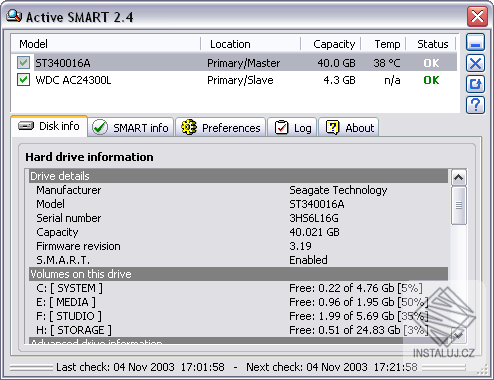The image size is (494, 380).
Task: Click the F: [ STUDIO ] volume row
Action: [x=69, y=316]
